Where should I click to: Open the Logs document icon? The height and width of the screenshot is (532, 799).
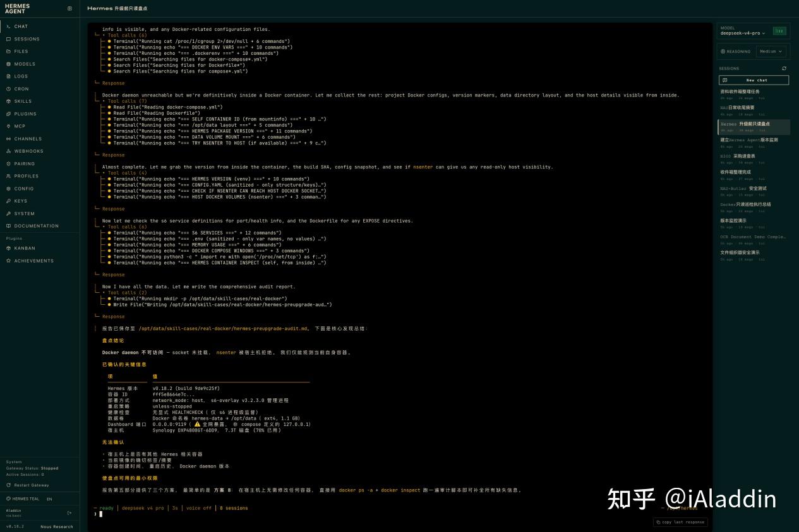8,76
